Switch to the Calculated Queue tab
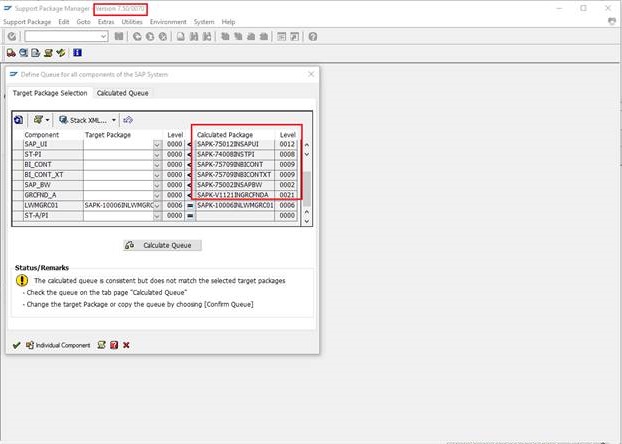This screenshot has width=622, height=444. (123, 93)
